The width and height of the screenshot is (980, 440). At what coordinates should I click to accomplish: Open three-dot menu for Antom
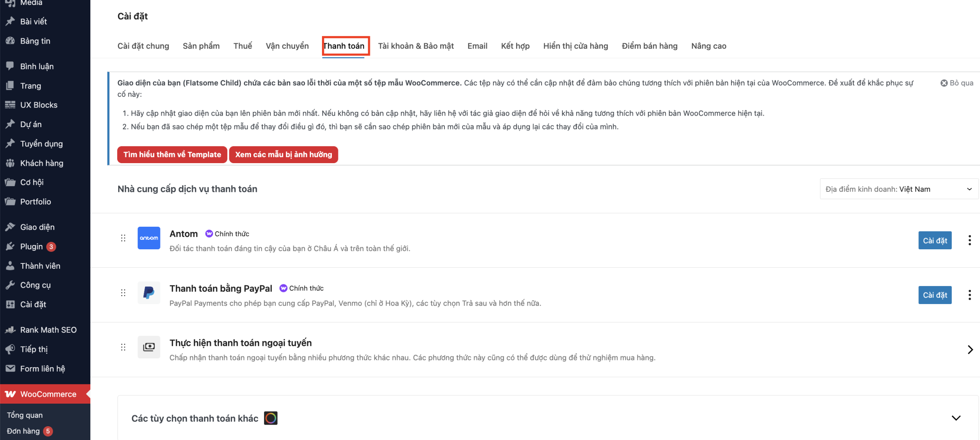969,240
